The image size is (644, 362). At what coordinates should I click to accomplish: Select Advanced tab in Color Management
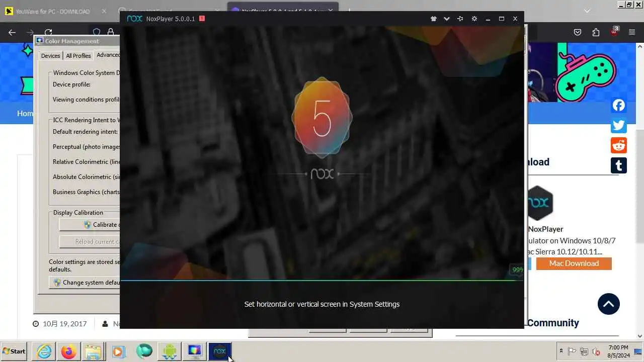pyautogui.click(x=108, y=55)
